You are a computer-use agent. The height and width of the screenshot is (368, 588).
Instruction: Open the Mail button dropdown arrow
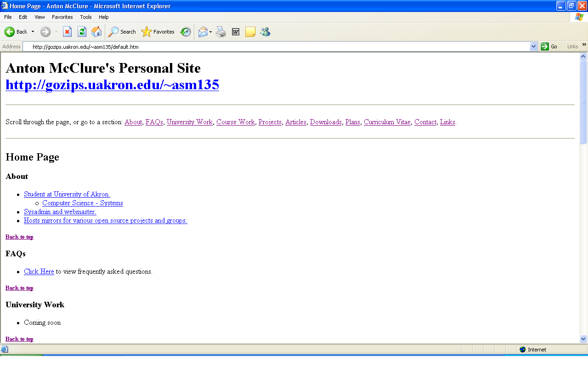click(x=211, y=32)
